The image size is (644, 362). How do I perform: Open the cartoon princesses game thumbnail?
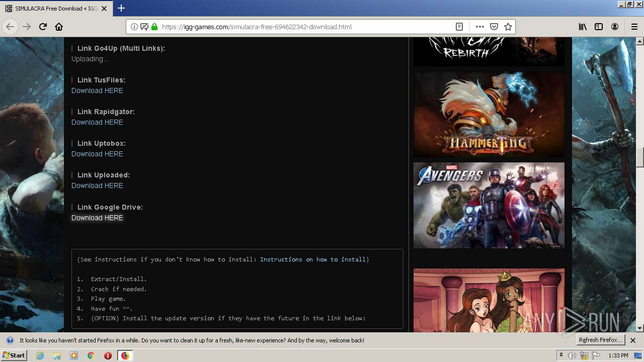point(489,300)
